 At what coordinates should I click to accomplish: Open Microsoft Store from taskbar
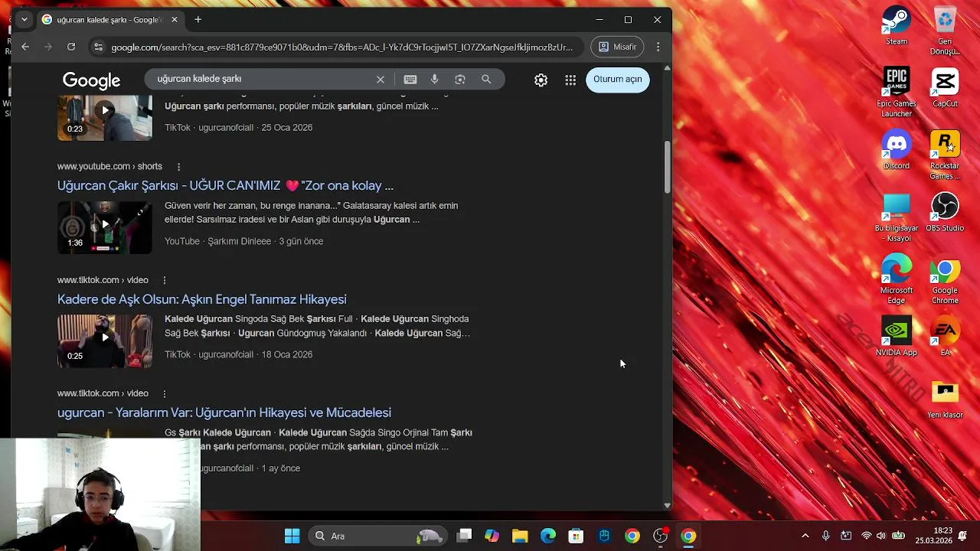click(x=576, y=536)
